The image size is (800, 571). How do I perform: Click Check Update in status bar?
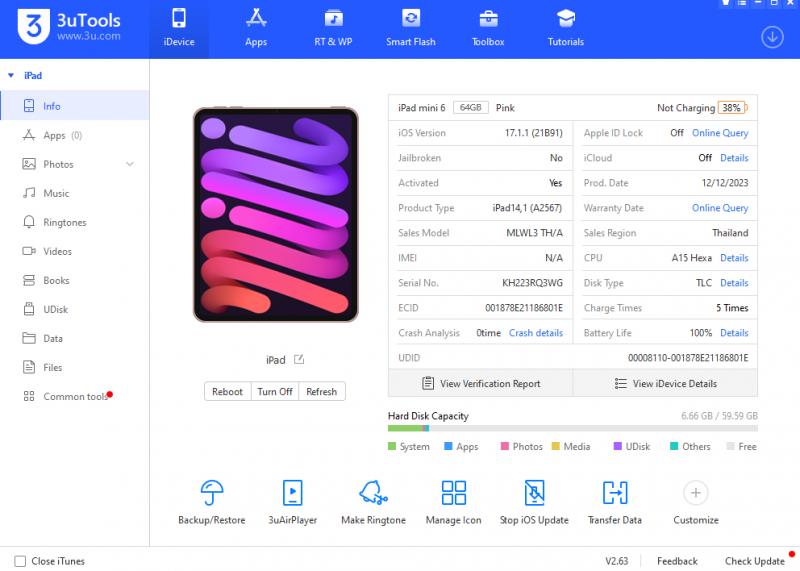click(x=755, y=561)
